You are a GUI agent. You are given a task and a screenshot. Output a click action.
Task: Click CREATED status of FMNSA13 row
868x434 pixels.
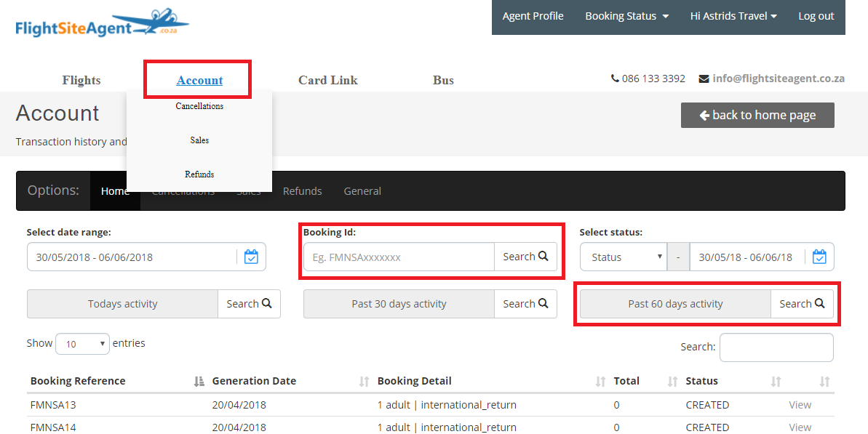707,405
